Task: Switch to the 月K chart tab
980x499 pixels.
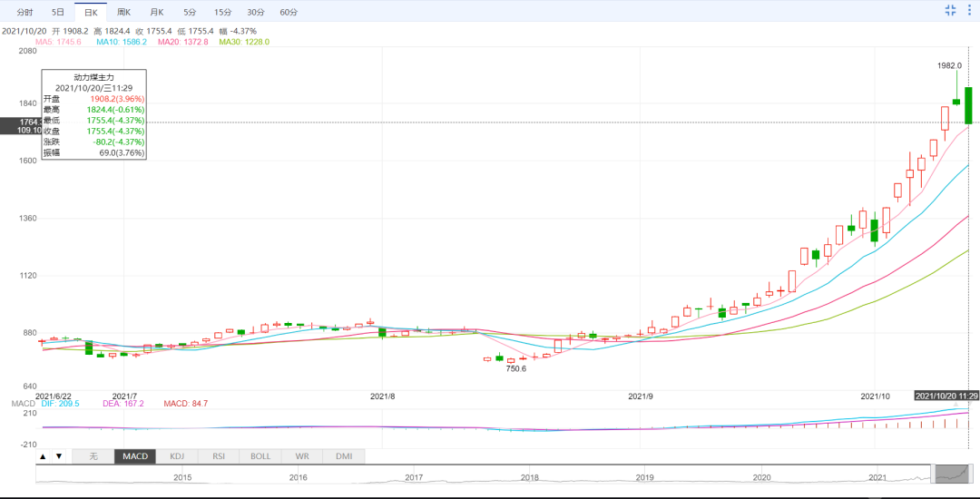Action: [157, 12]
